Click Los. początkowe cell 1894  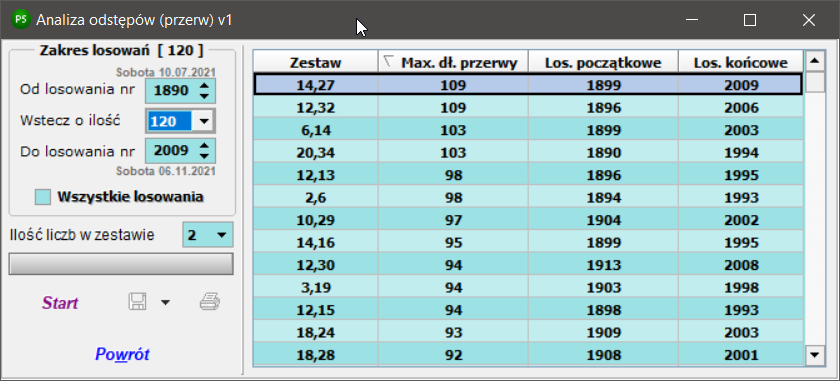603,197
